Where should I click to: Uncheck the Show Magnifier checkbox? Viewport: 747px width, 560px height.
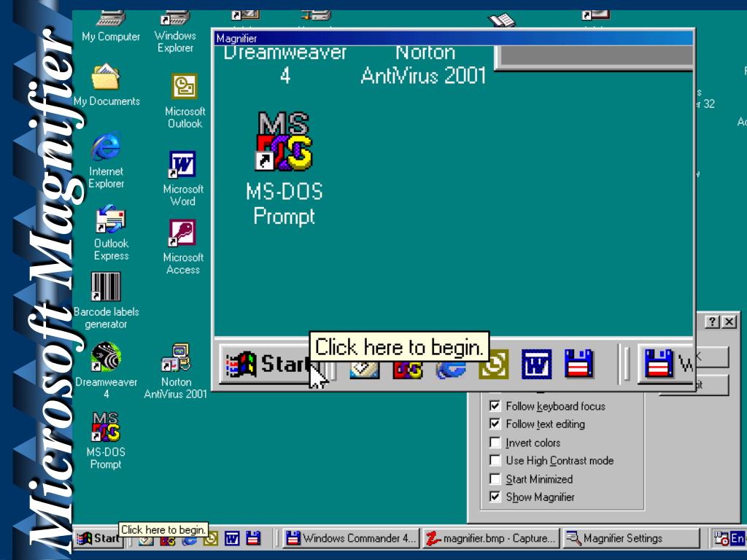pyautogui.click(x=495, y=497)
